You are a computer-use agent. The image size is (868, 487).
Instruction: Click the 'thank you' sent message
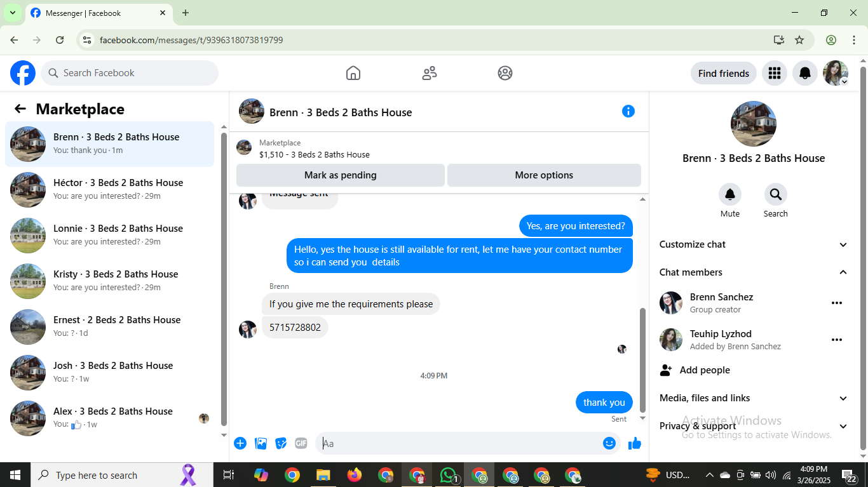tap(604, 403)
